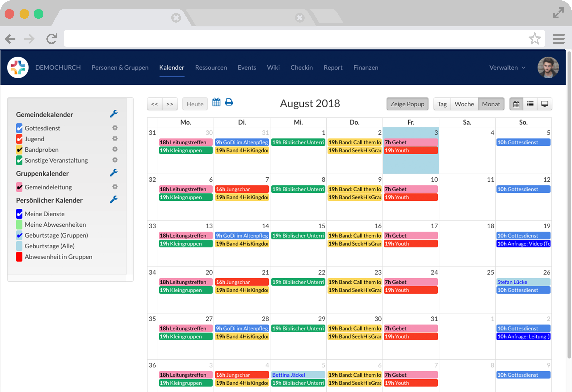Go to next month with >> button
Image resolution: width=572 pixels, height=392 pixels.
(170, 104)
